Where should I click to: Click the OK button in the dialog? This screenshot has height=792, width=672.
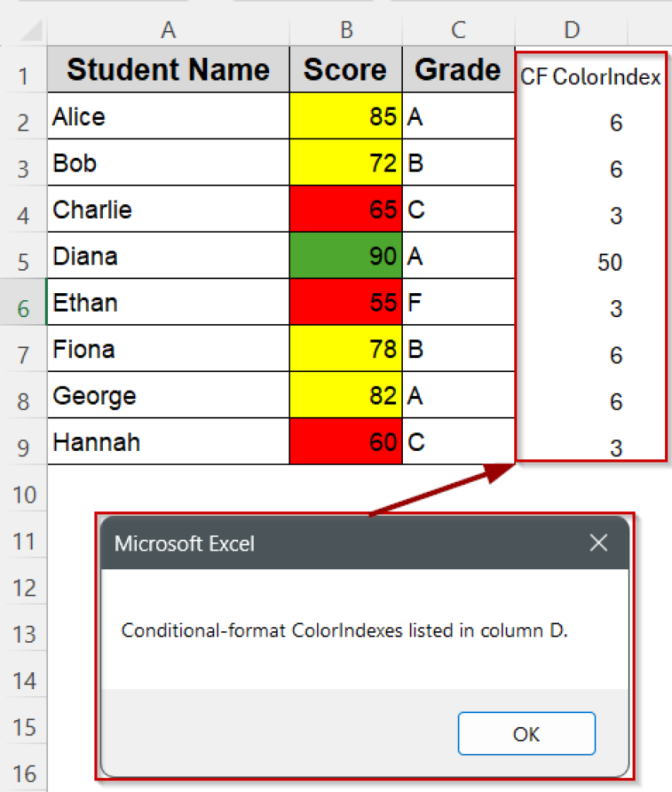point(527,733)
